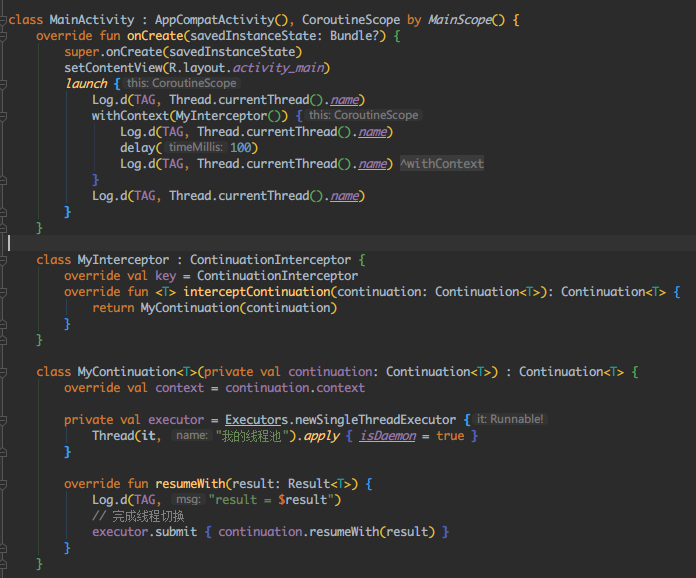Collapse the executor lambda fold marker
Screen dimensions: 696x578
click(3, 420)
